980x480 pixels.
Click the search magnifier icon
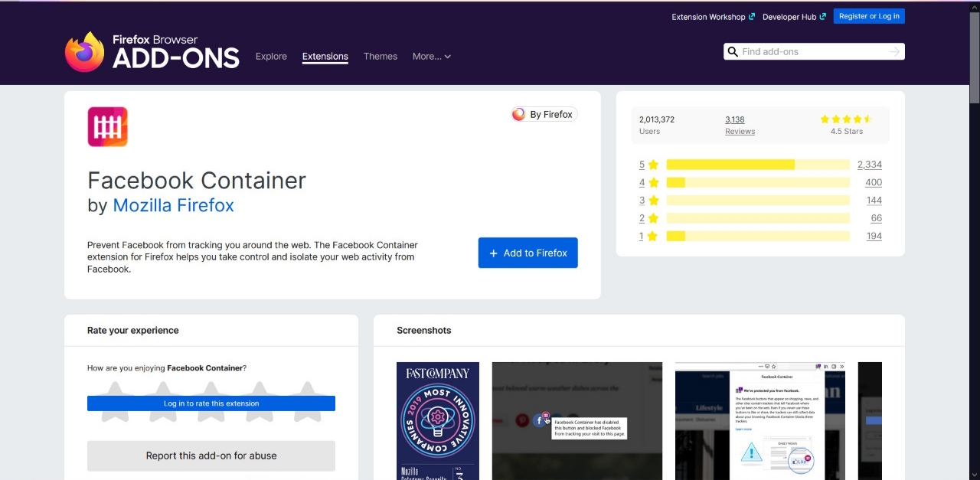click(x=733, y=51)
